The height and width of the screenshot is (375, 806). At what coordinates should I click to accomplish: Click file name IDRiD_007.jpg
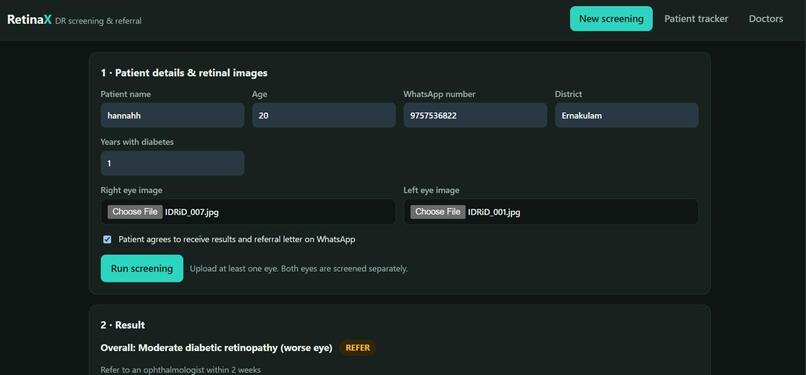[192, 212]
